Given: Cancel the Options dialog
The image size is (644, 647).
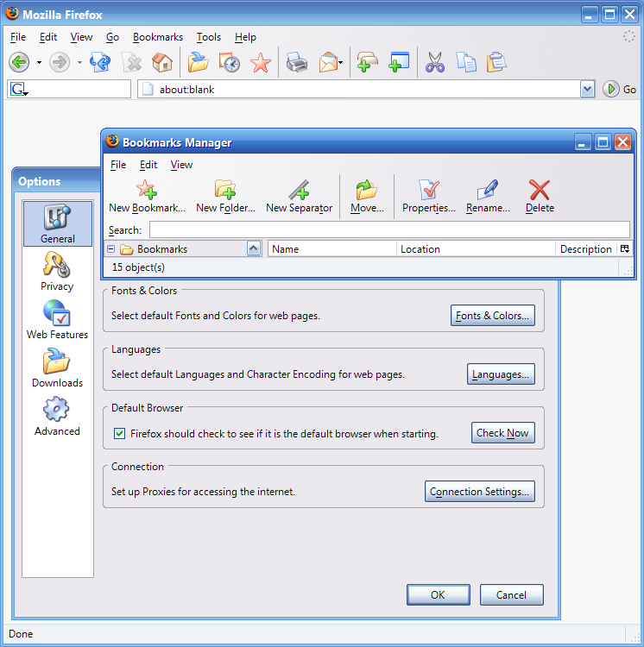Looking at the screenshot, I should tap(511, 594).
